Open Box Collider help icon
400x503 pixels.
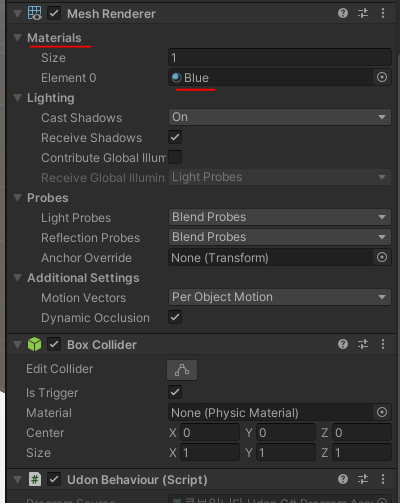pos(343,344)
